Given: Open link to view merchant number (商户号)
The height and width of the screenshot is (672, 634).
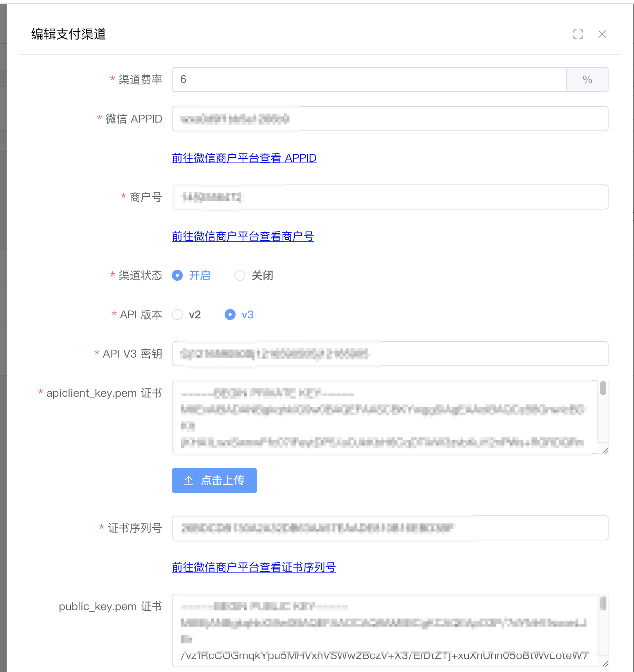Looking at the screenshot, I should 243,236.
